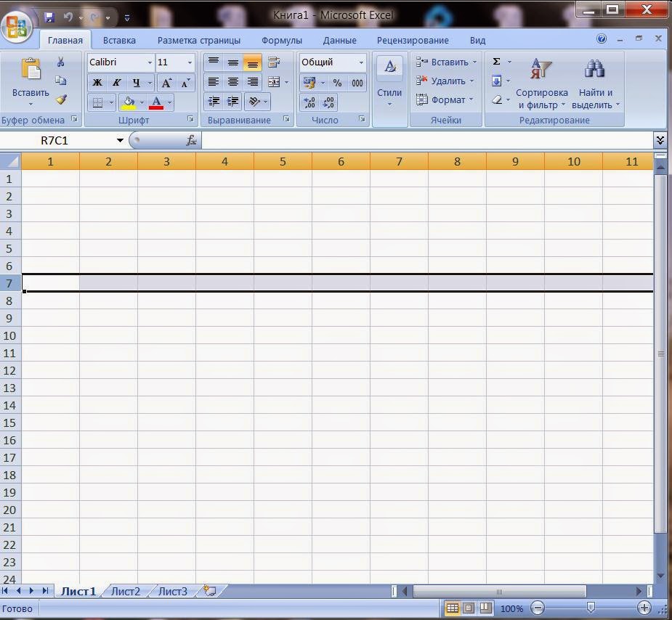The width and height of the screenshot is (672, 620).
Task: Click the AutoSum sigma icon
Action: [496, 62]
